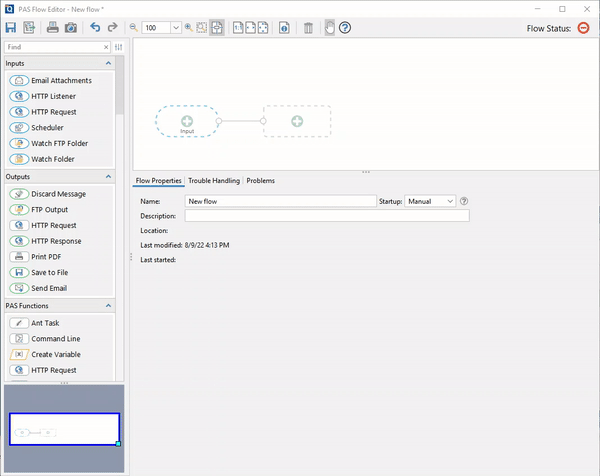Click the Undo arrow

(95, 28)
